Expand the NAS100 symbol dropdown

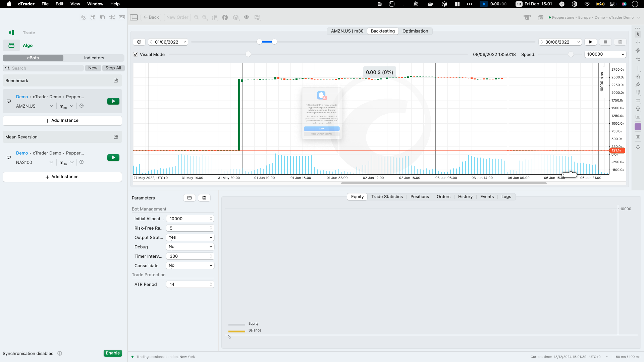tap(51, 162)
